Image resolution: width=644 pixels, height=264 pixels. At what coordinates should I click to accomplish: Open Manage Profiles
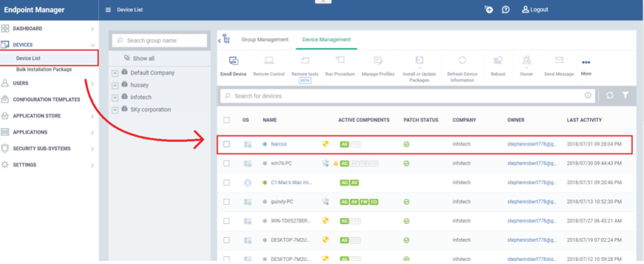pyautogui.click(x=378, y=61)
